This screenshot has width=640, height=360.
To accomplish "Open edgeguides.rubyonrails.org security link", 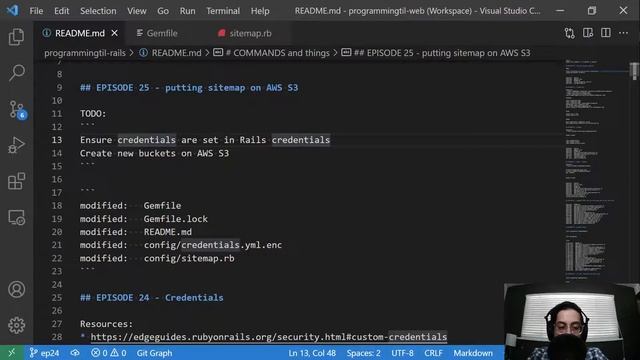I will point(269,337).
